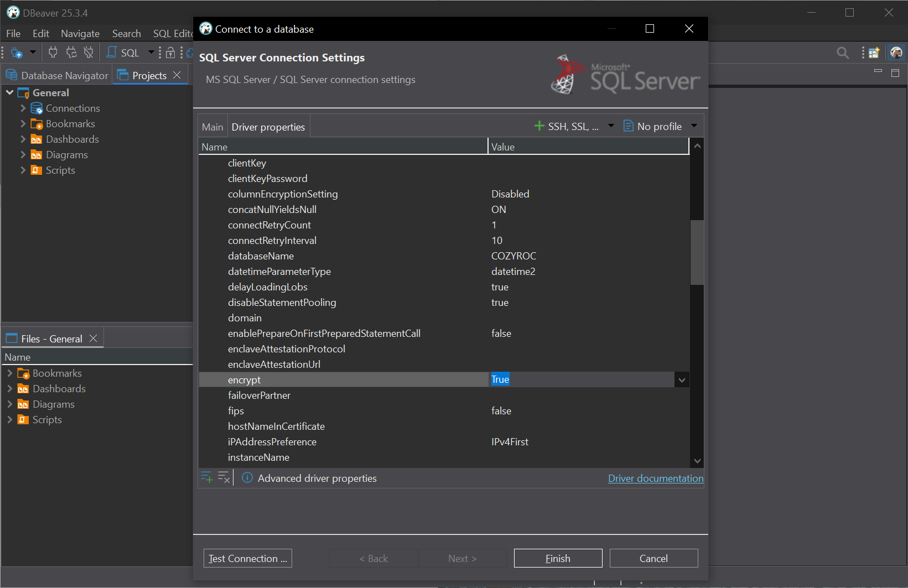Expand the SSH, SSL network settings dropdown
The height and width of the screenshot is (588, 908).
click(x=611, y=126)
